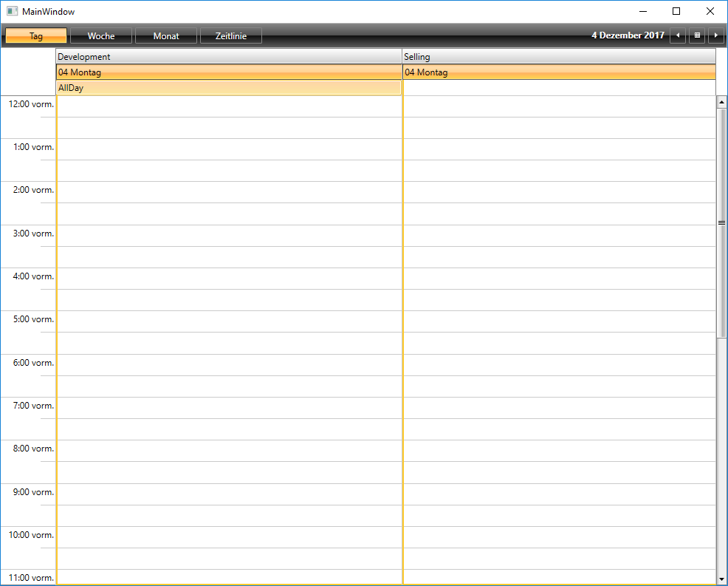This screenshot has height=586, width=728.
Task: Click scrollbar down arrow
Action: tap(721, 579)
